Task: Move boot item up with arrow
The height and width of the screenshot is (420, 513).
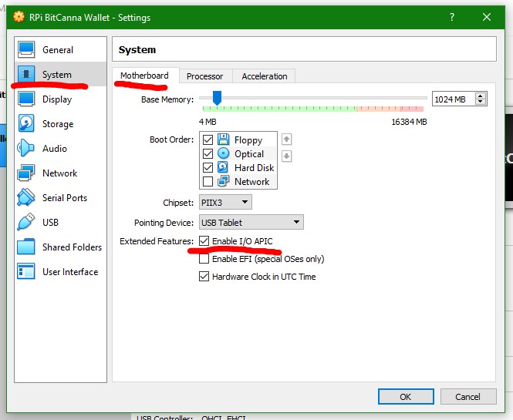Action: click(x=287, y=139)
